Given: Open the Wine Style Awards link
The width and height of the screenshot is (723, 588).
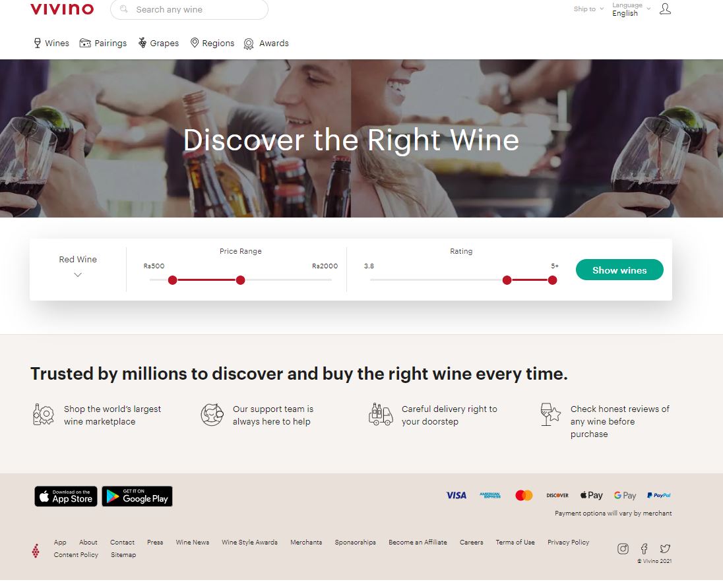Looking at the screenshot, I should (249, 542).
